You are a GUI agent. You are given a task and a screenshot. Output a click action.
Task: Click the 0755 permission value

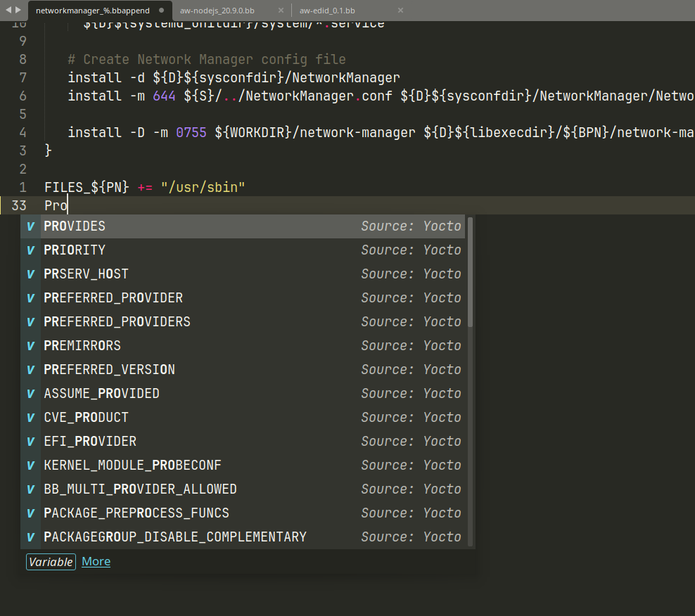(x=191, y=132)
